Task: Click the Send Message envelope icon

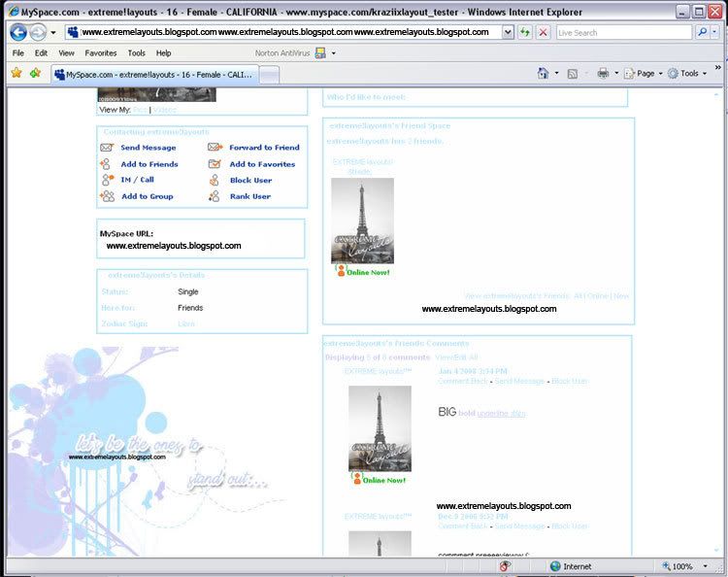Action: click(x=107, y=148)
